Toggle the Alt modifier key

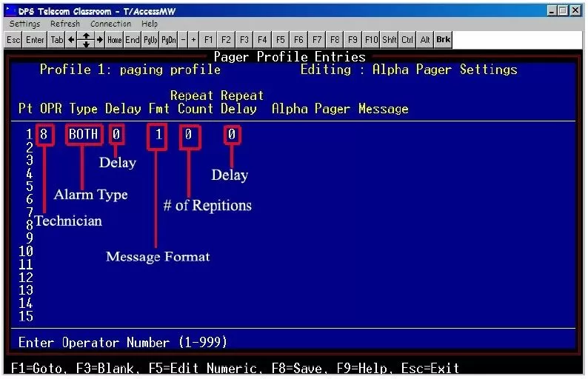point(425,39)
